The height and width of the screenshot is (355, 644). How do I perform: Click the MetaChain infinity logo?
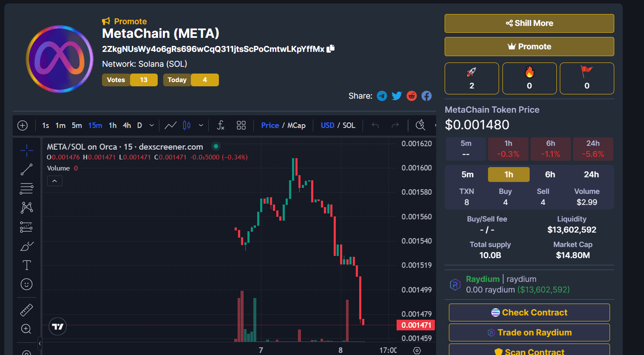coord(60,59)
